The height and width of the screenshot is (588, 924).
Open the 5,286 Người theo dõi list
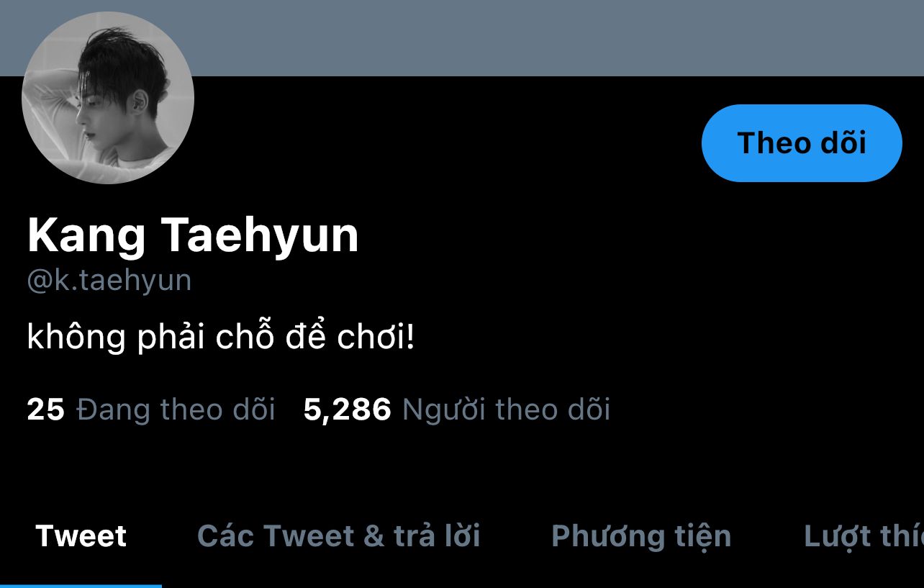coord(457,410)
